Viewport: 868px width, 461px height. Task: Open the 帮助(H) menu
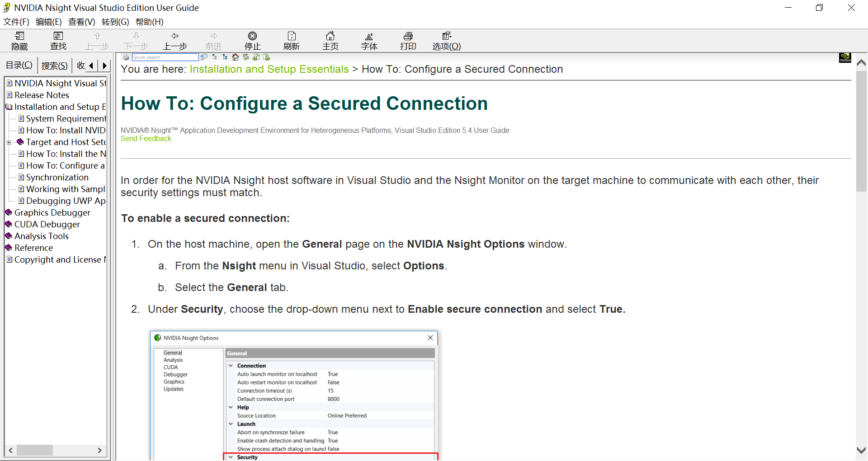click(x=150, y=22)
